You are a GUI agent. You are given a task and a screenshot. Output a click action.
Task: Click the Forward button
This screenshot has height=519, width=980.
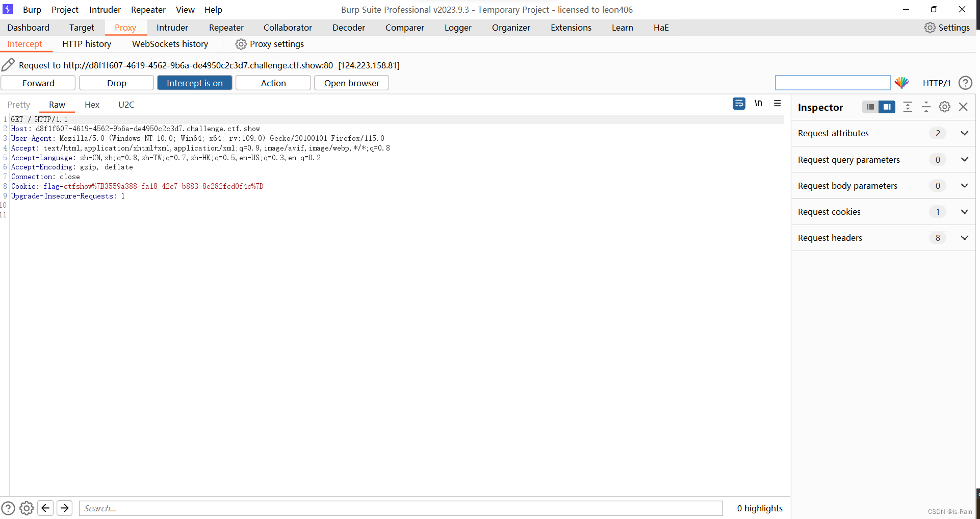(38, 83)
